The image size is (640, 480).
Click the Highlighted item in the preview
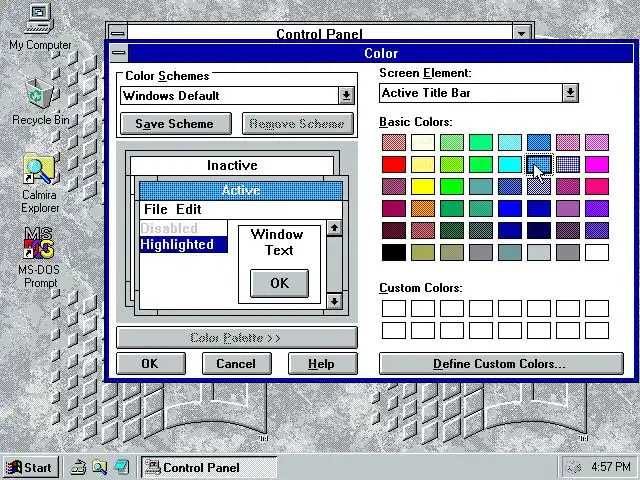(183, 244)
